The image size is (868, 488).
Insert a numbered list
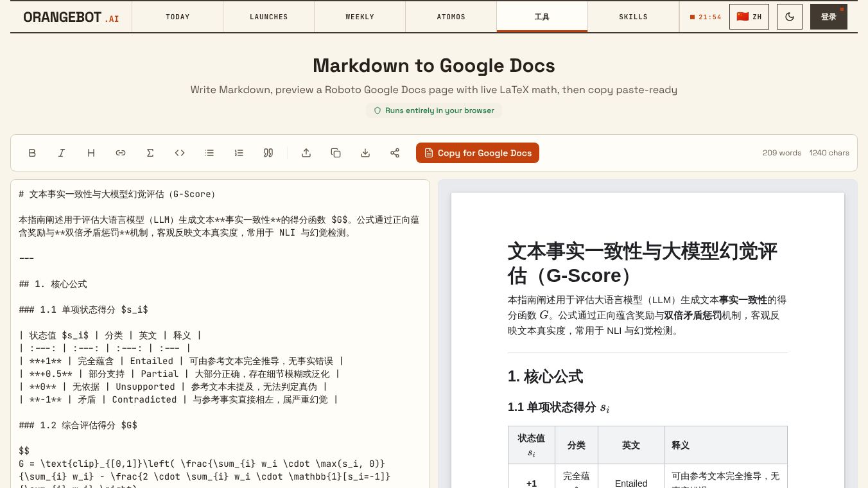click(x=239, y=153)
